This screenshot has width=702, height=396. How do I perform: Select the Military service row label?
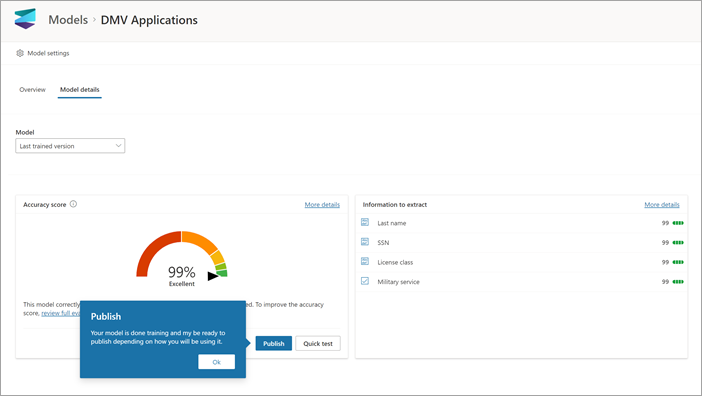(398, 282)
